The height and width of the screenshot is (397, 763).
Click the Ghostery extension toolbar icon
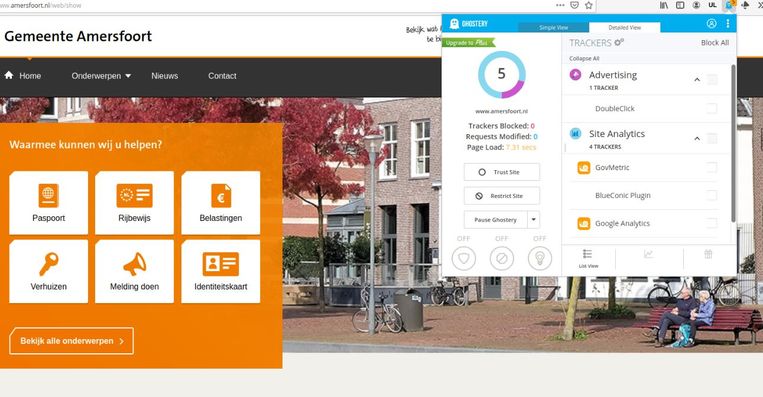pos(729,5)
